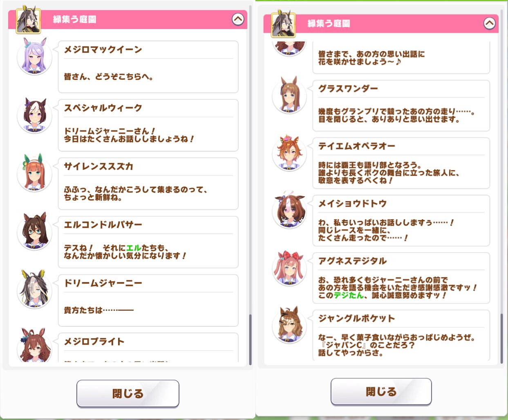Select サイレンススズカ's dialogue message box
The height and width of the screenshot is (420, 508).
(x=148, y=184)
